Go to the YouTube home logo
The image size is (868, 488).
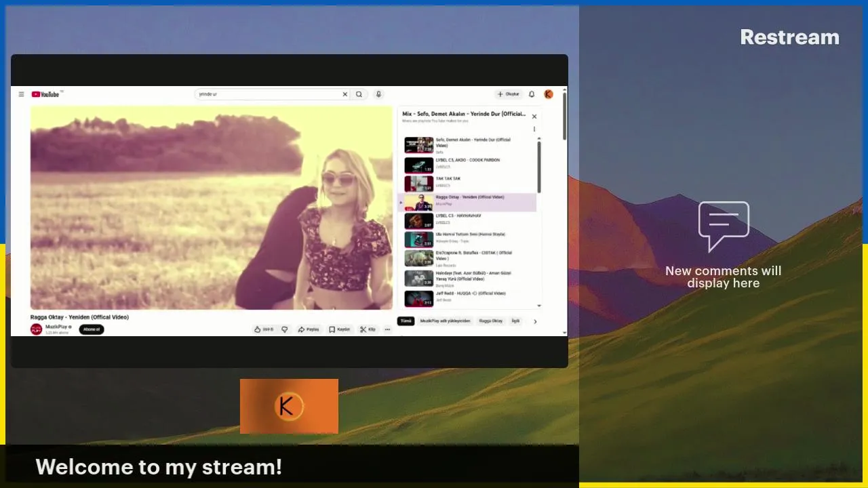click(x=46, y=94)
